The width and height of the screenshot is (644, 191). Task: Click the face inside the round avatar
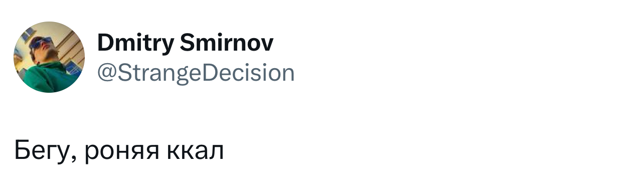(43, 49)
